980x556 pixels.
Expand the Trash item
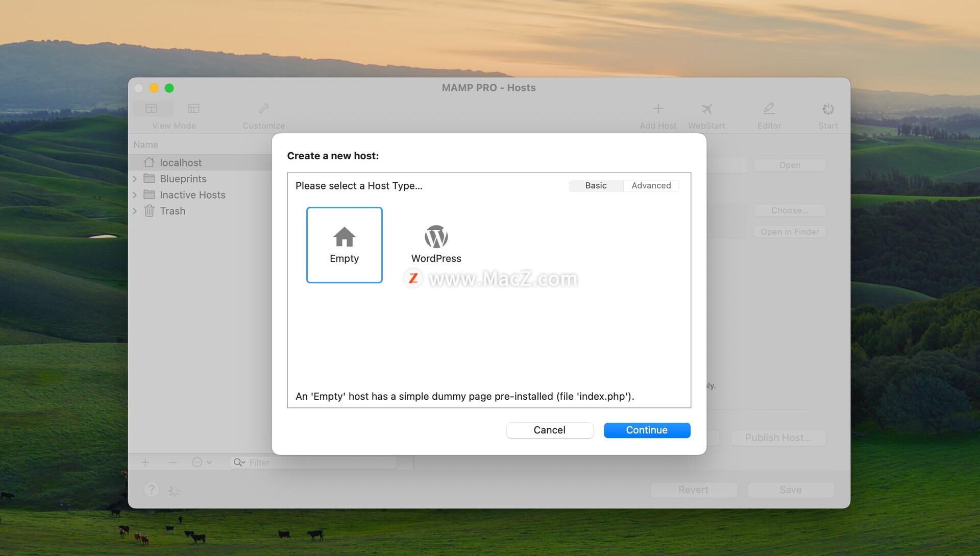tap(135, 211)
